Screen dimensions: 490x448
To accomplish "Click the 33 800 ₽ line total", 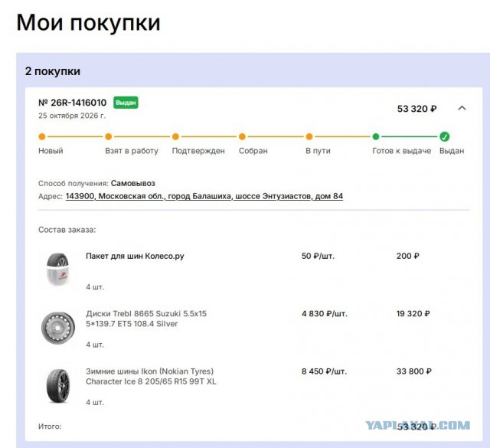I will pos(414,371).
